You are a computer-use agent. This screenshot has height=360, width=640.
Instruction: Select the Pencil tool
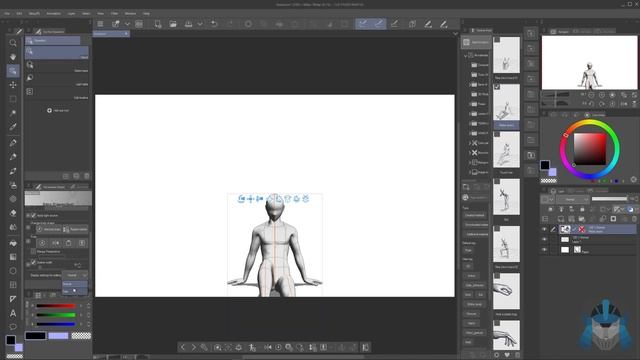(x=13, y=157)
